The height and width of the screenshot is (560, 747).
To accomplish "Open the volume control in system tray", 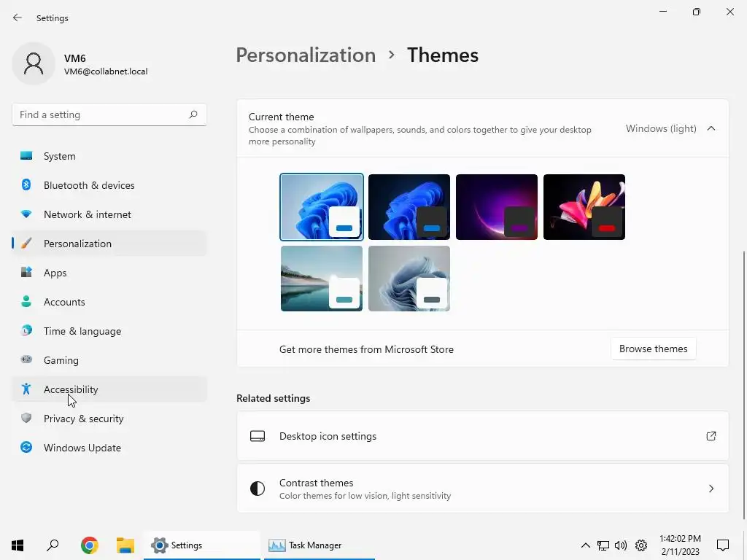I will pos(621,545).
